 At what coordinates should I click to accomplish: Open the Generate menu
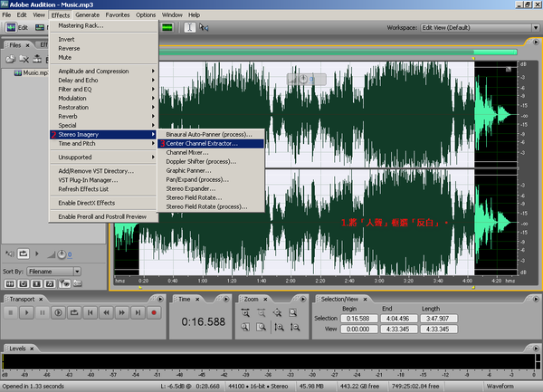[x=87, y=14]
